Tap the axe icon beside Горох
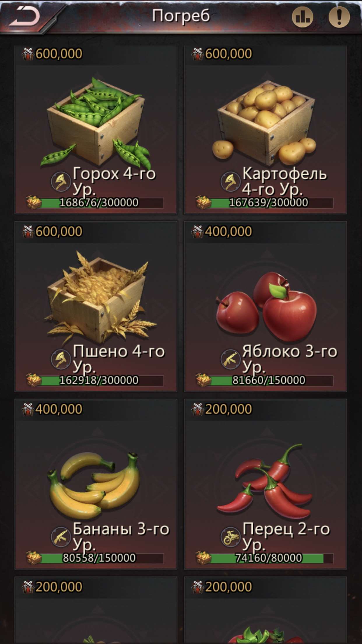 [x=61, y=181]
